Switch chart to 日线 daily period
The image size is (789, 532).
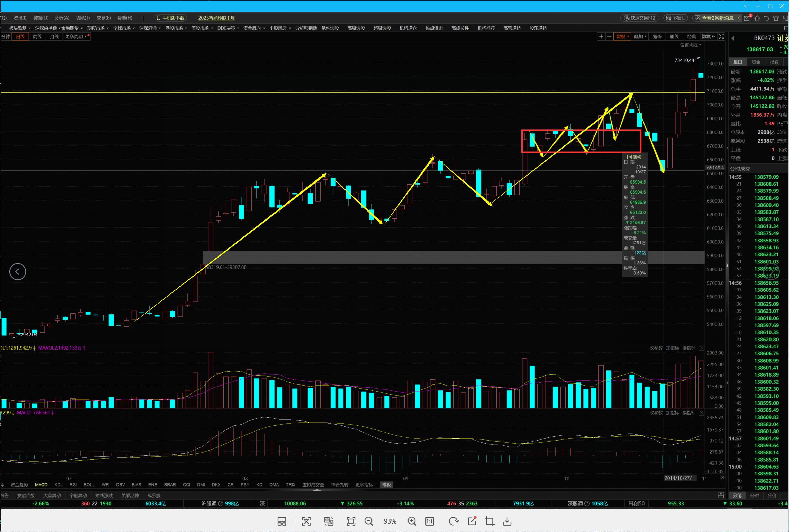click(x=20, y=36)
